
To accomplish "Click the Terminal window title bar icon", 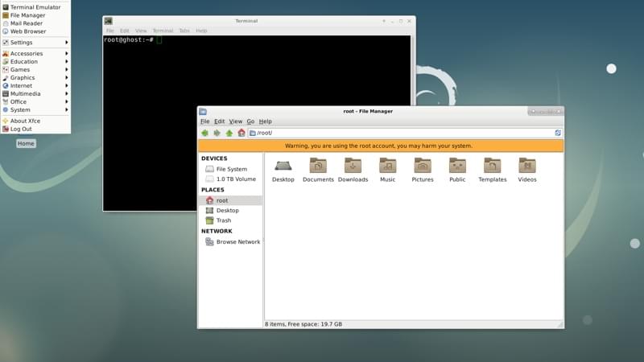I will point(109,21).
